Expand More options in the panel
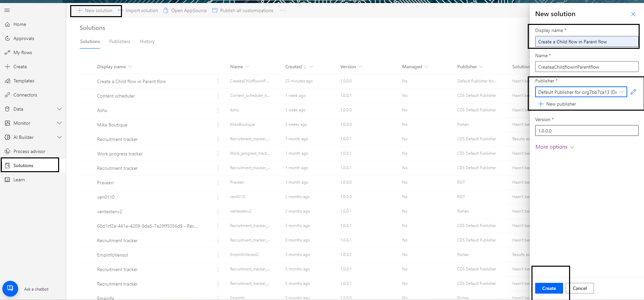The image size is (644, 300). [555, 147]
